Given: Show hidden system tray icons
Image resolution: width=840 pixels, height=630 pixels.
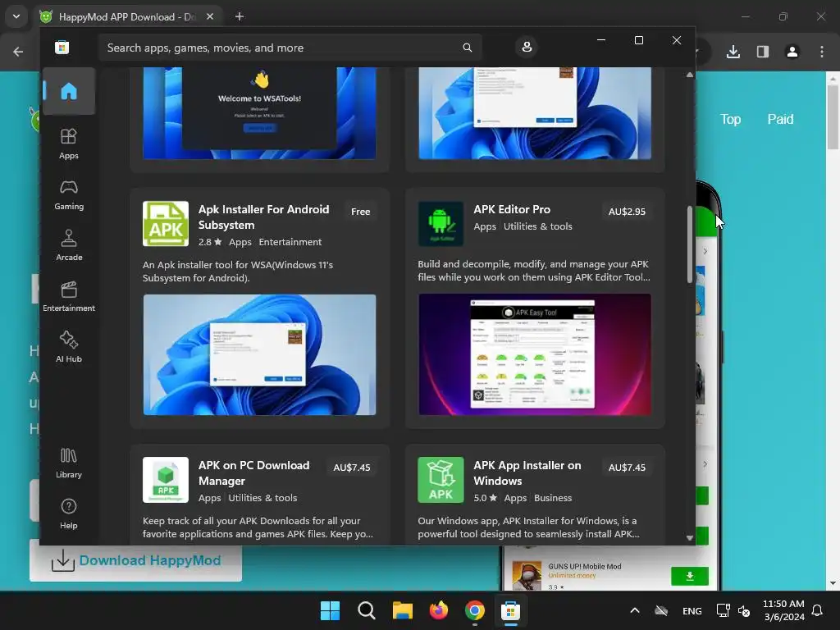Looking at the screenshot, I should click(x=635, y=610).
